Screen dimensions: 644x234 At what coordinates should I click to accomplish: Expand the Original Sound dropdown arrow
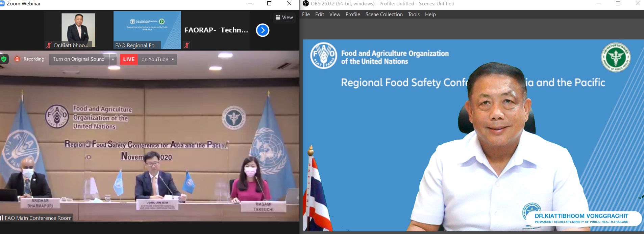pyautogui.click(x=113, y=59)
